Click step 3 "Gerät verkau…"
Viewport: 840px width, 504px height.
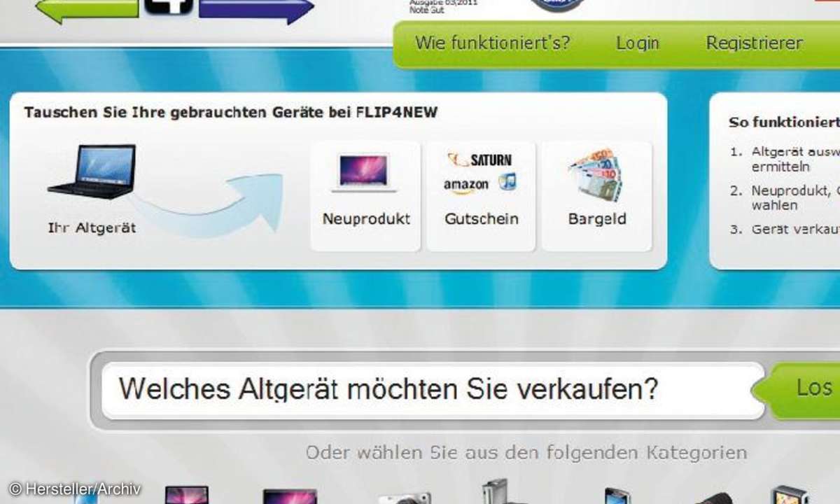(785, 229)
